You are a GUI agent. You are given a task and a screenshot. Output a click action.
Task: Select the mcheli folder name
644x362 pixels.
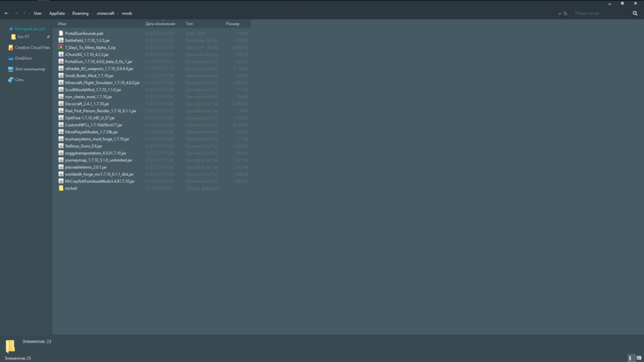(x=71, y=188)
